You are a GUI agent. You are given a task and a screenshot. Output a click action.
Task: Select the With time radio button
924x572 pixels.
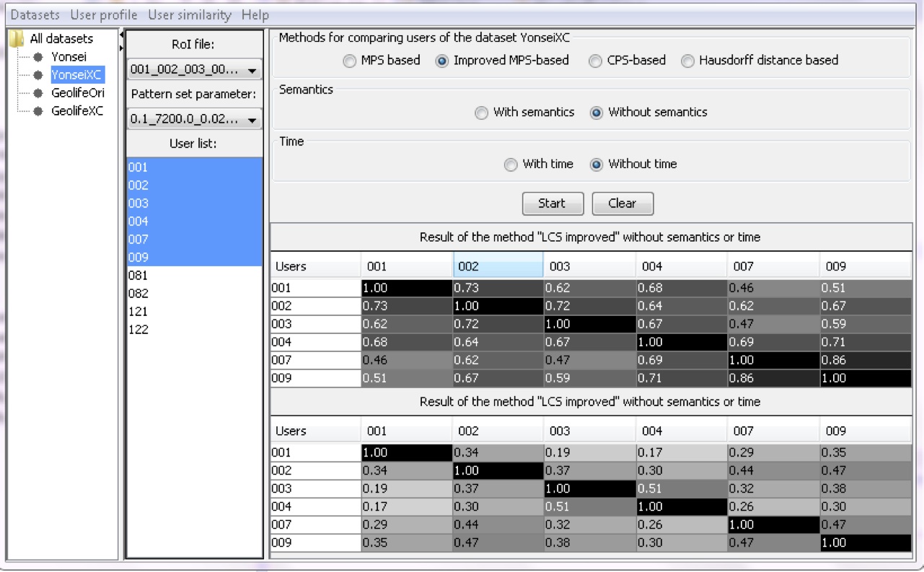[511, 165]
